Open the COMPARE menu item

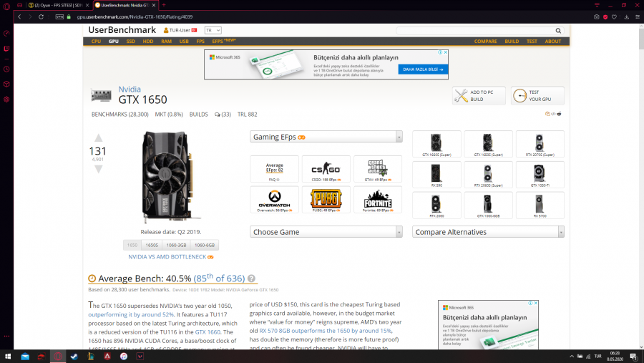[485, 42]
